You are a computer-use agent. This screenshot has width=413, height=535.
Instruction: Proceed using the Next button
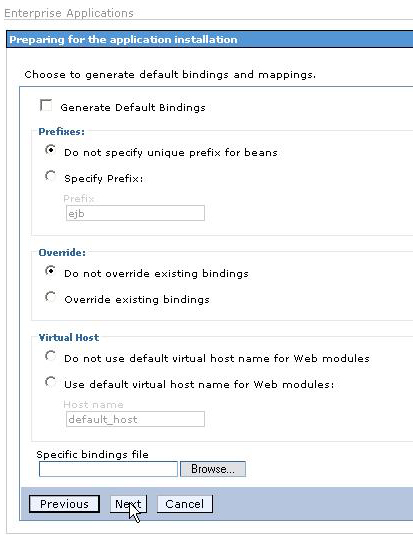(x=128, y=504)
